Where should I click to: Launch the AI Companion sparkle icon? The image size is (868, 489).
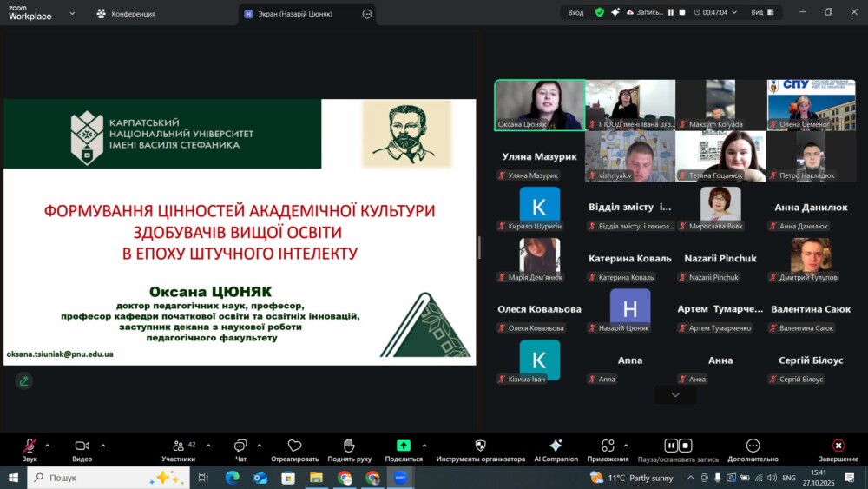coord(556,446)
